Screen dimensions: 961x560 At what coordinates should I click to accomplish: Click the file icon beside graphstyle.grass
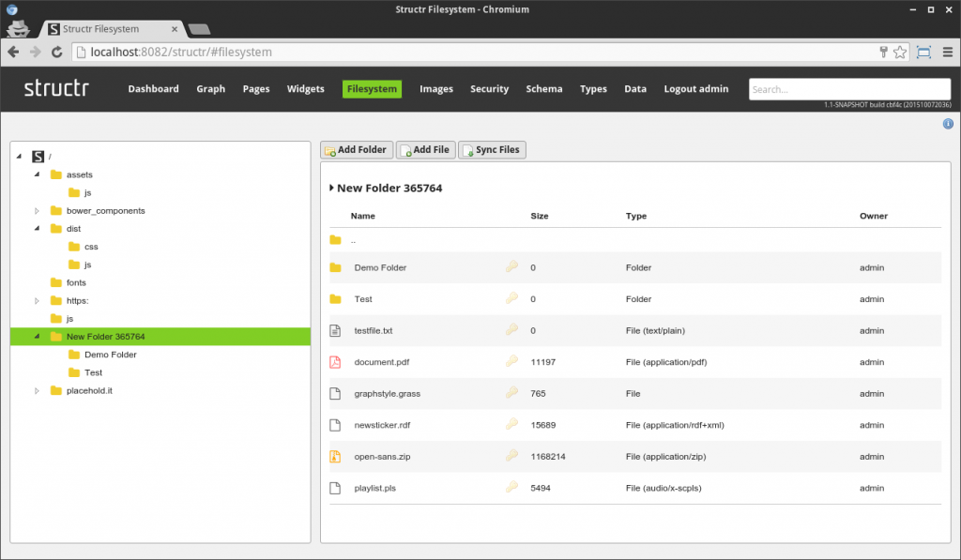point(335,393)
